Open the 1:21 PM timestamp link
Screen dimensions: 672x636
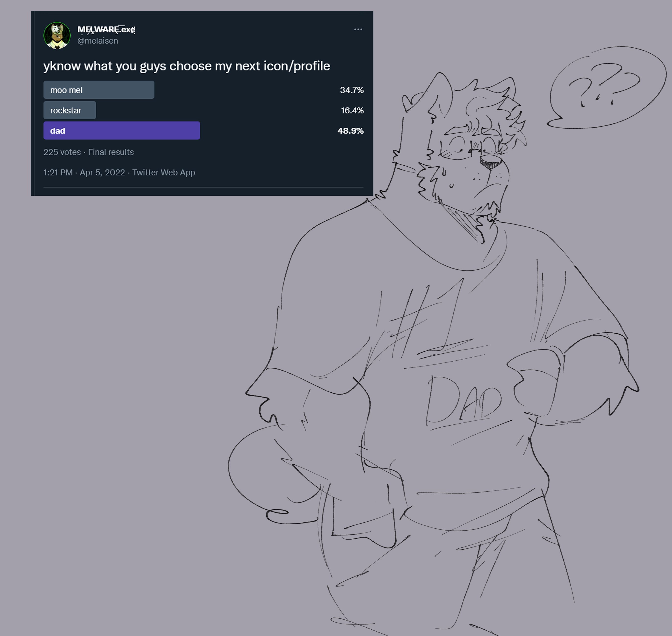pos(58,172)
